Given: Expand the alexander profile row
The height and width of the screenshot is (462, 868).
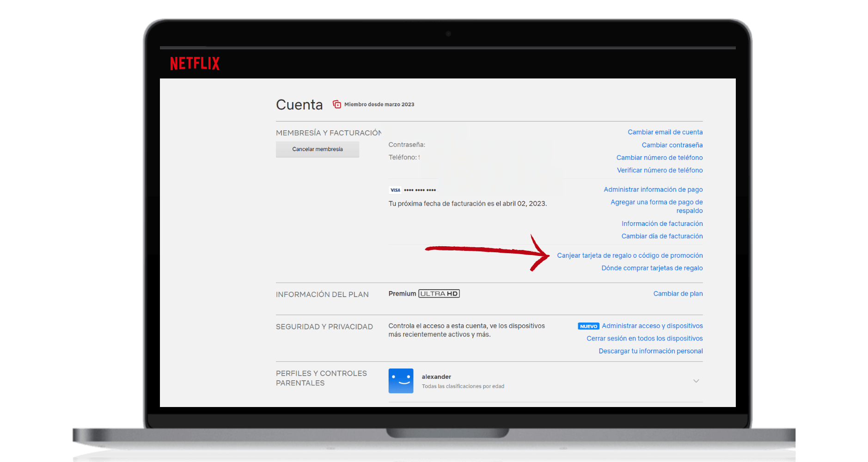Looking at the screenshot, I should coord(696,381).
